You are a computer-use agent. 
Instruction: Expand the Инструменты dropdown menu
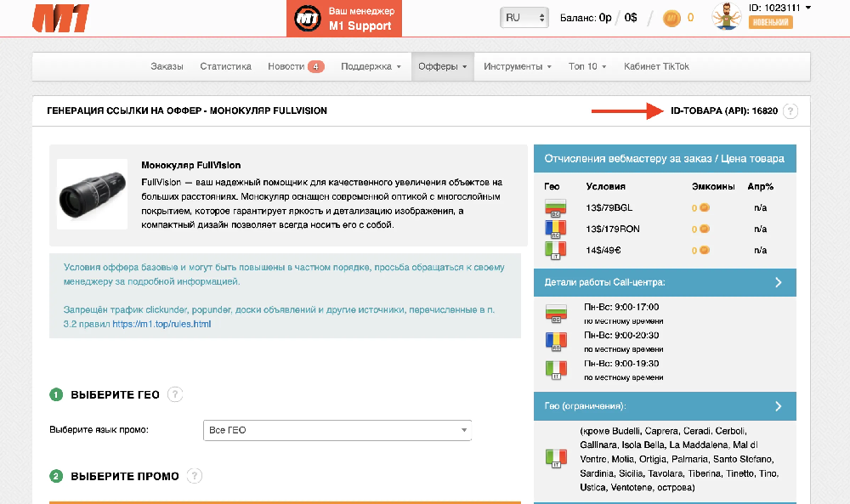(517, 66)
